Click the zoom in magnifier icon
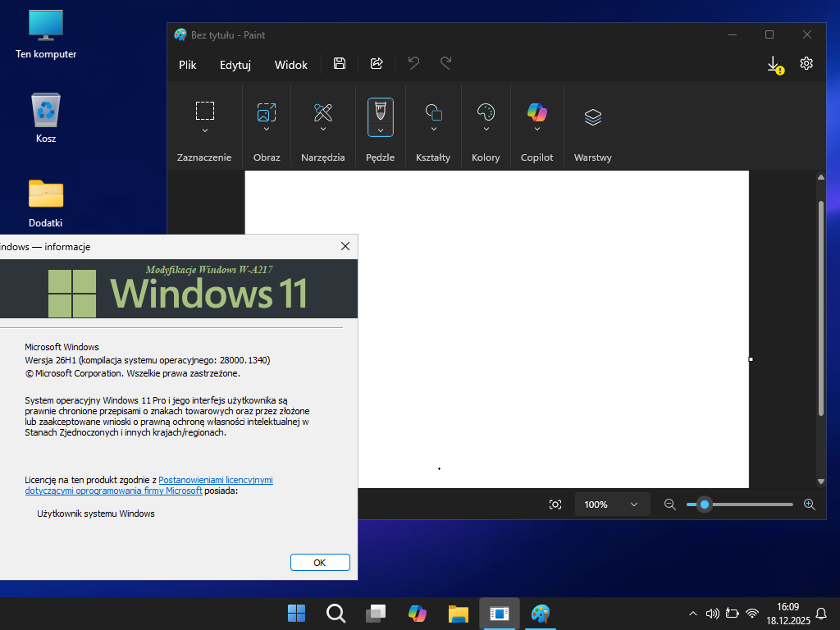This screenshot has height=630, width=840. click(810, 504)
